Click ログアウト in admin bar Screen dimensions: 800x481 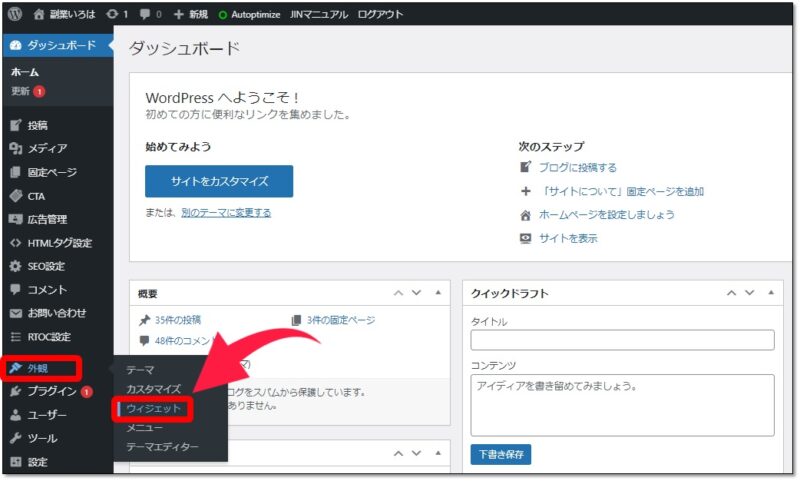tap(380, 14)
